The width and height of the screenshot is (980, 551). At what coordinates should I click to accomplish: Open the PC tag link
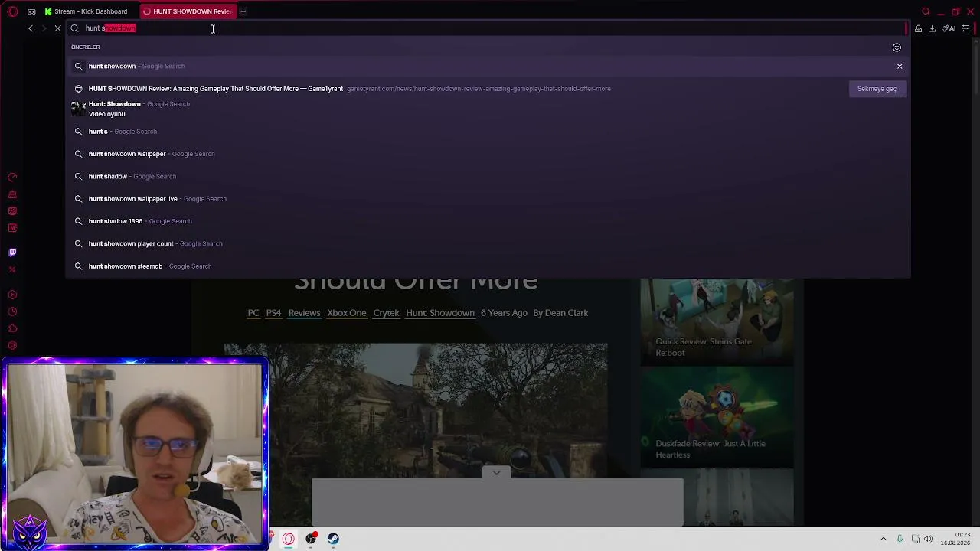point(253,313)
